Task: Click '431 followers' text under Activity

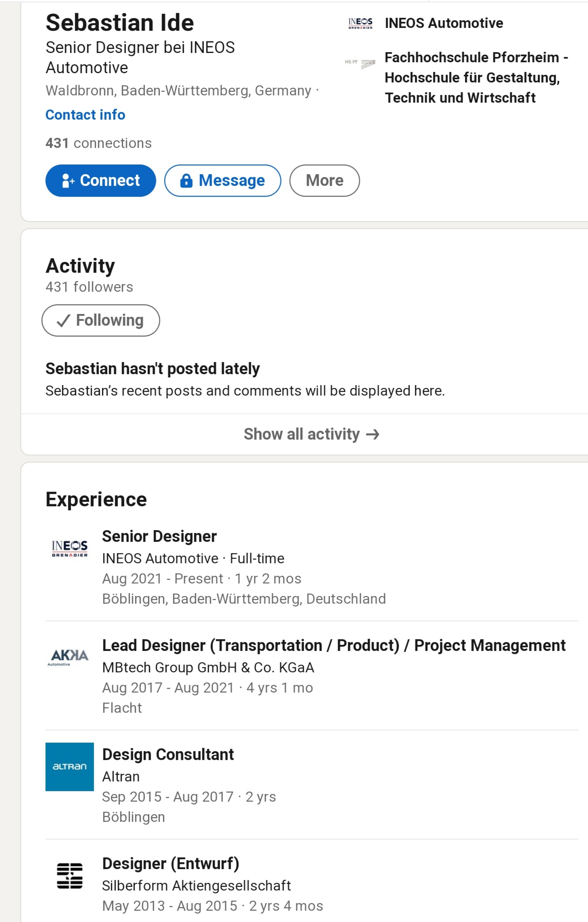Action: pos(89,287)
